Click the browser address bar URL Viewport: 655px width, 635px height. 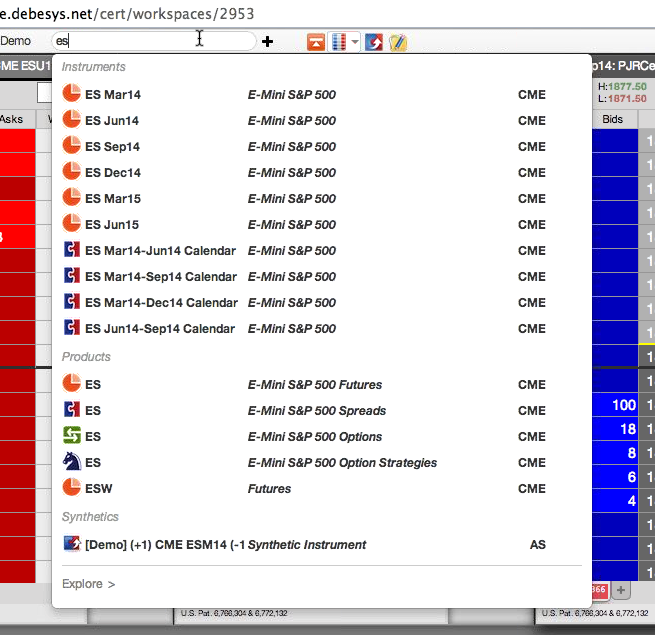point(127,14)
